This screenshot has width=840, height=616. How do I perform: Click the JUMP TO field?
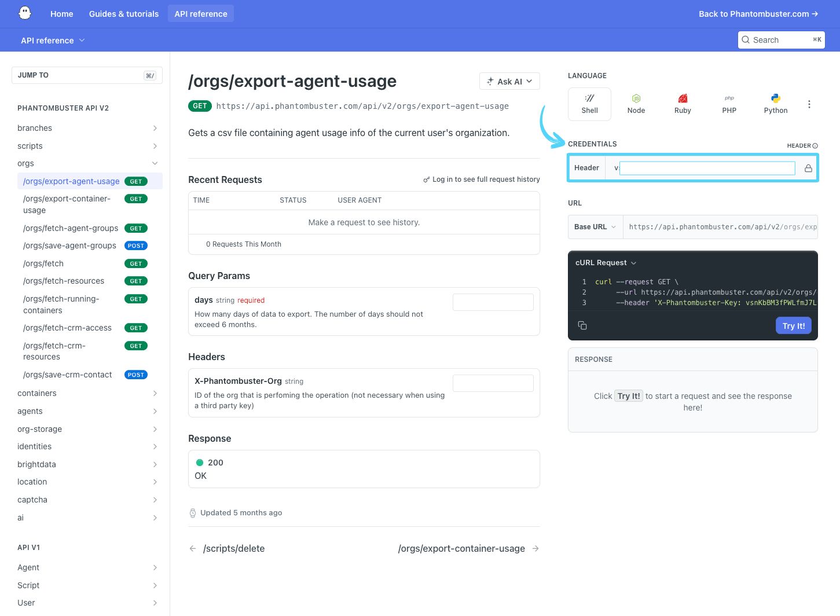pos(87,75)
